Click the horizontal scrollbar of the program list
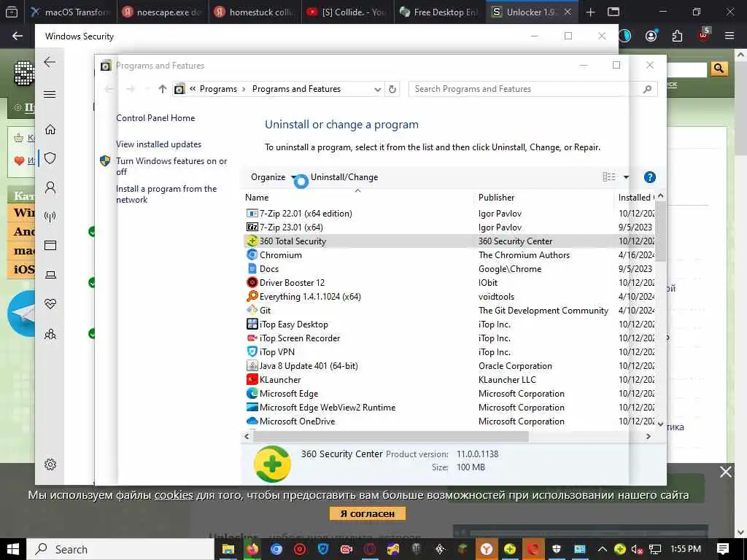747x560 pixels. click(x=391, y=436)
